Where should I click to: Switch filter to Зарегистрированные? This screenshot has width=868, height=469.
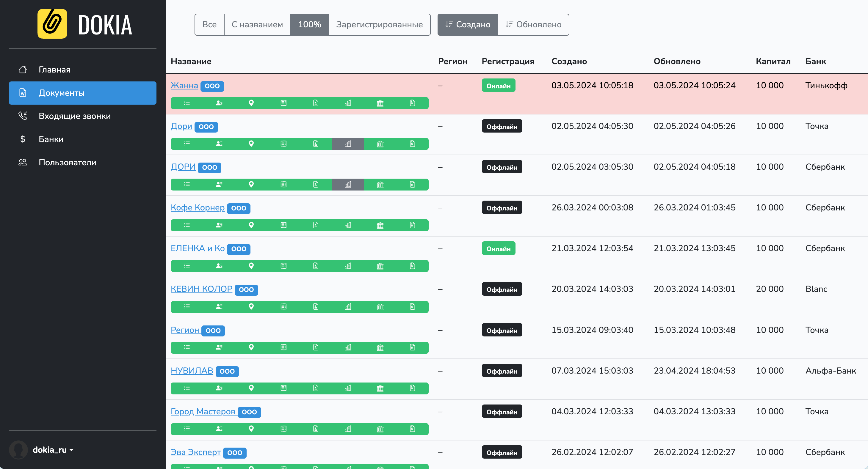[x=379, y=25]
